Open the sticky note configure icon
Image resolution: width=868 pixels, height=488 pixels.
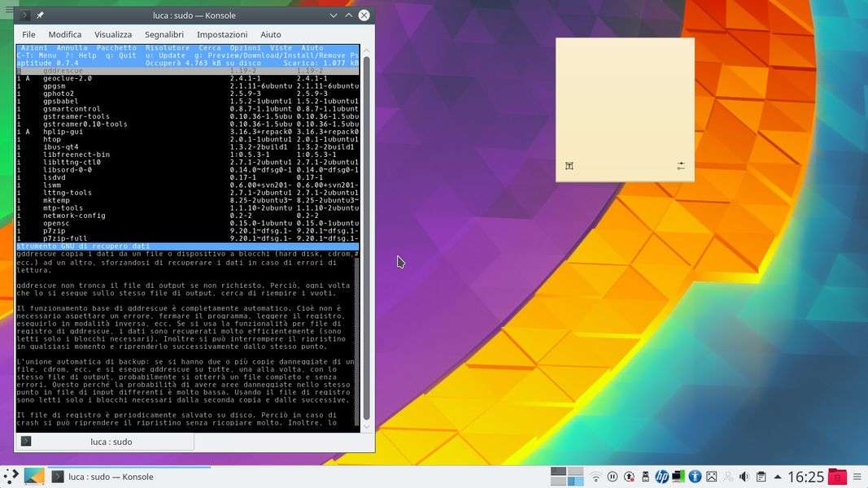point(681,166)
